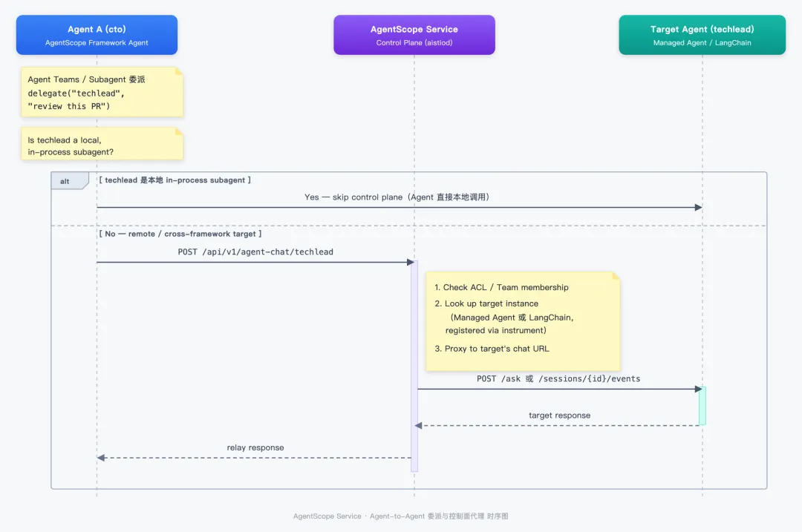This screenshot has width=802, height=532.
Task: Click the 'Yes — skip control plane' message label
Action: pyautogui.click(x=397, y=197)
